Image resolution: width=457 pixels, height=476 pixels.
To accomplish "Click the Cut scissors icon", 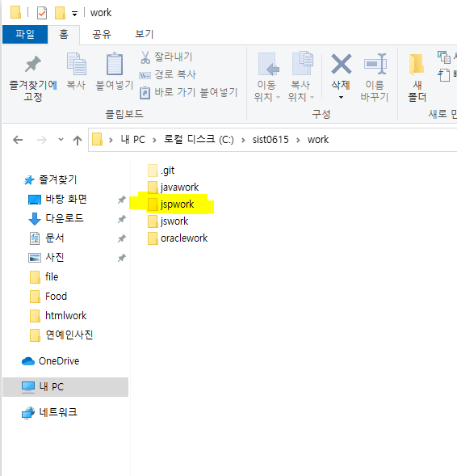I will 145,57.
